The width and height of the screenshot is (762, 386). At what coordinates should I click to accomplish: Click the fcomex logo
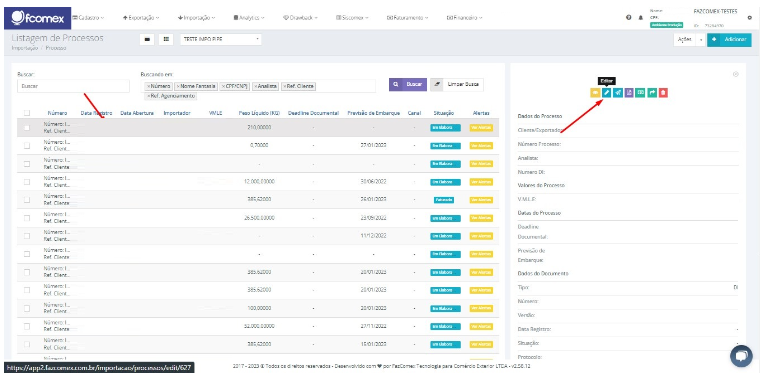coord(37,18)
